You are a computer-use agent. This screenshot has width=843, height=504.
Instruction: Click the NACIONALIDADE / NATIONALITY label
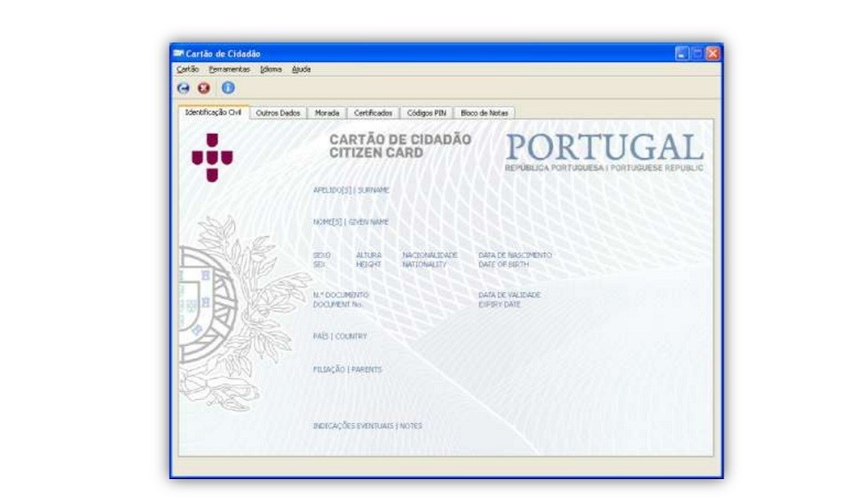click(x=429, y=260)
